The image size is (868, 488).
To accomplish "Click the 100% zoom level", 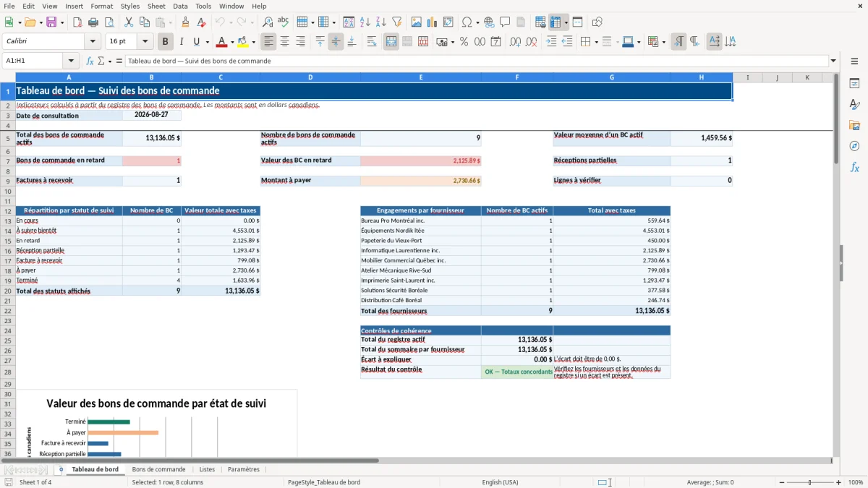I will (x=856, y=482).
